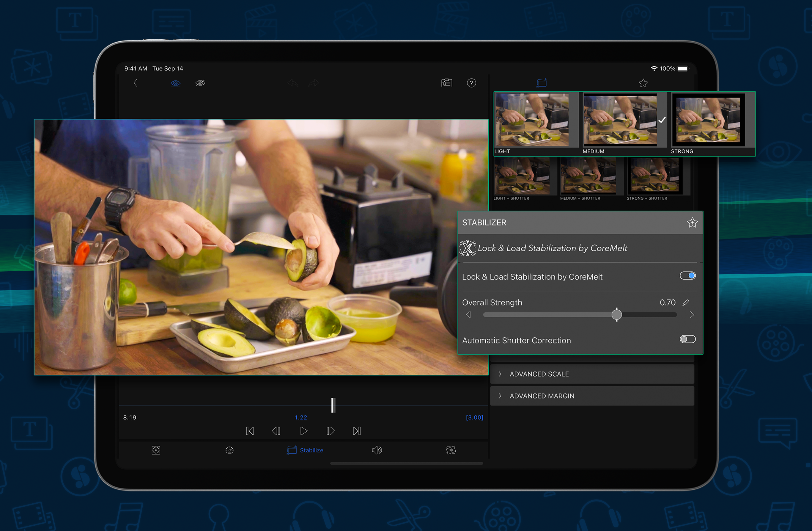812x531 pixels.
Task: Jump to the clip start
Action: [250, 431]
